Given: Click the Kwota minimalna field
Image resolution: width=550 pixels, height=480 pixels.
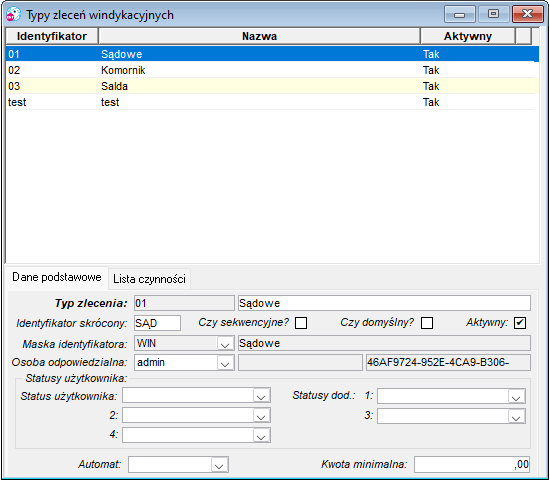Looking at the screenshot, I should click(x=472, y=465).
